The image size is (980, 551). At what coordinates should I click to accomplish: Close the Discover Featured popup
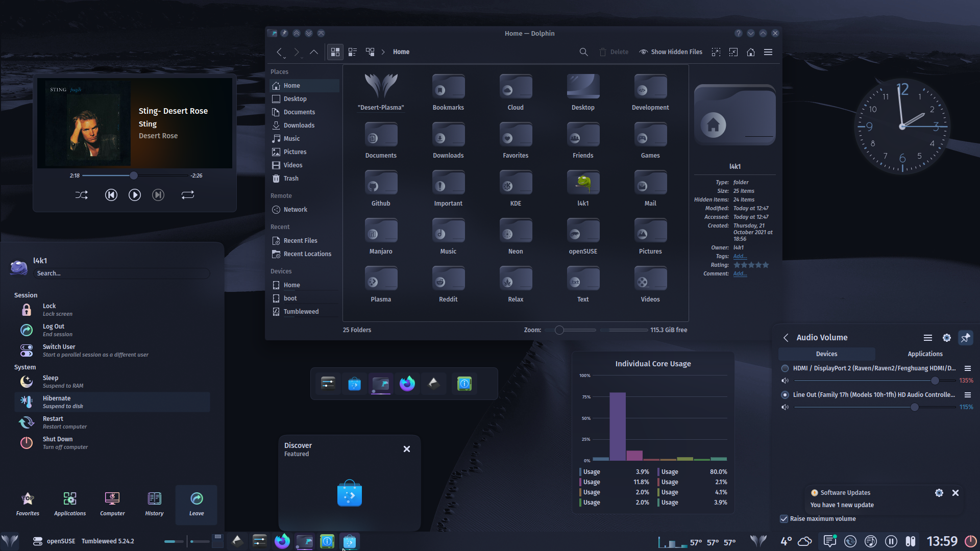tap(407, 449)
